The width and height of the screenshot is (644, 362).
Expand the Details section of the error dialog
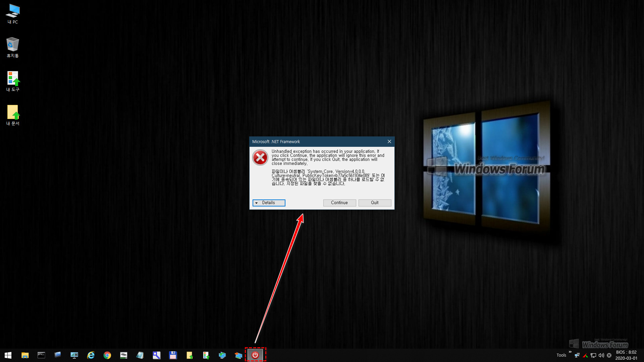[x=269, y=203]
